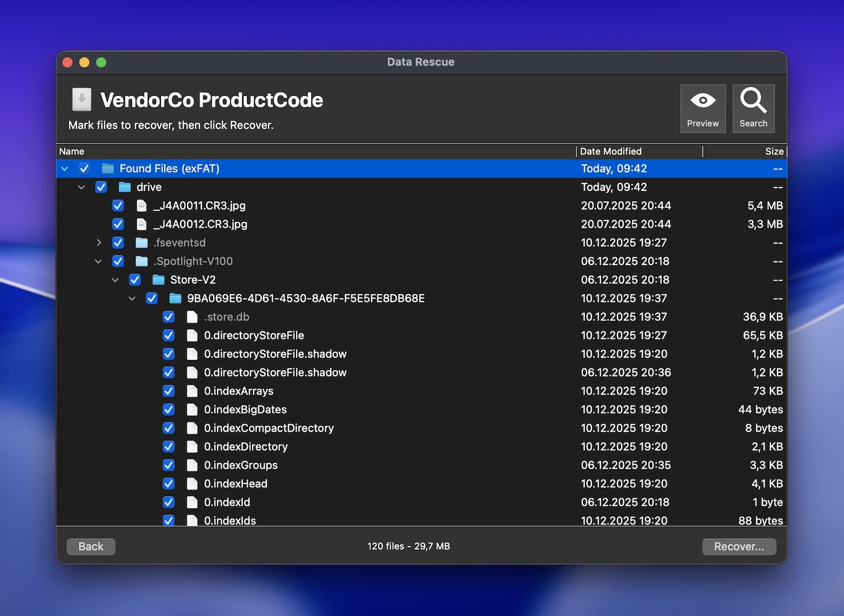844x616 pixels.
Task: Click the Store-V2 folder icon
Action: [159, 280]
